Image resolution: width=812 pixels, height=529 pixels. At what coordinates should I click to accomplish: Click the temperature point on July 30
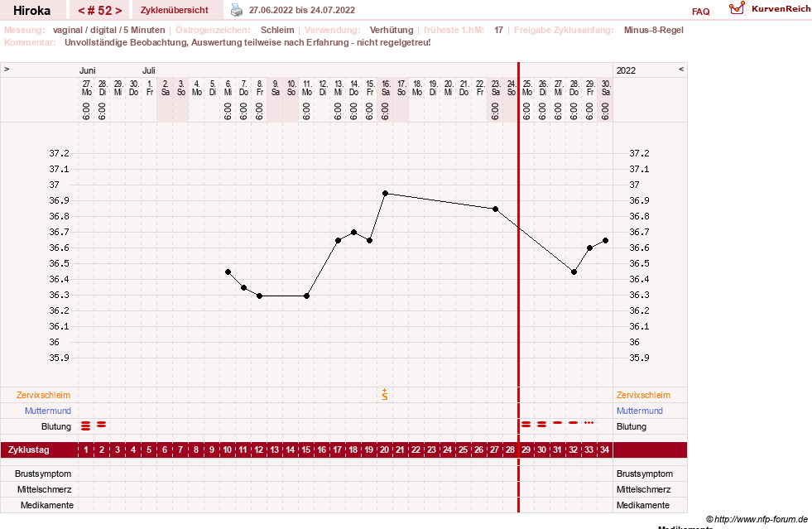(x=605, y=240)
